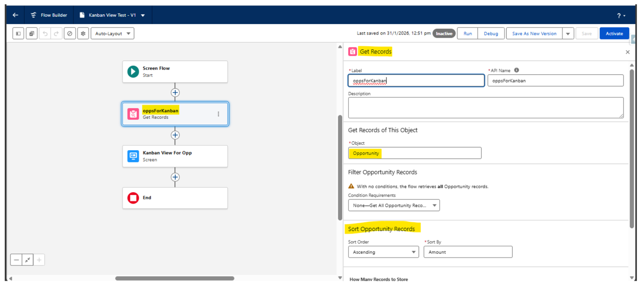
Task: Run the flow
Action: (x=467, y=33)
